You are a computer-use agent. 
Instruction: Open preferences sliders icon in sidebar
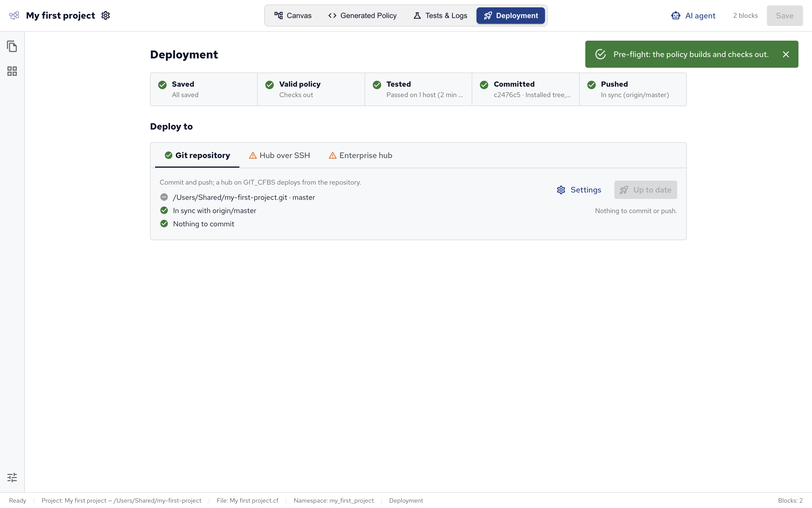tap(12, 478)
